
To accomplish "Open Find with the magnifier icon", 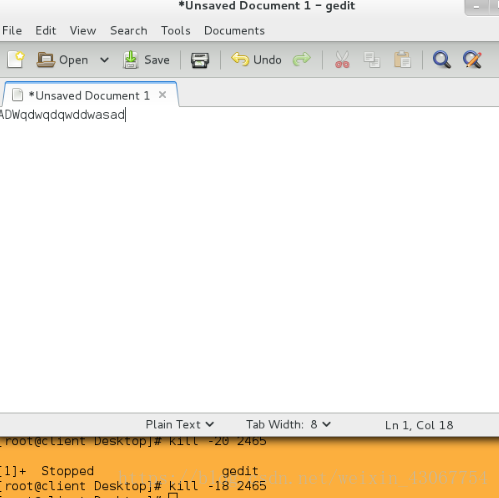I will click(x=442, y=60).
